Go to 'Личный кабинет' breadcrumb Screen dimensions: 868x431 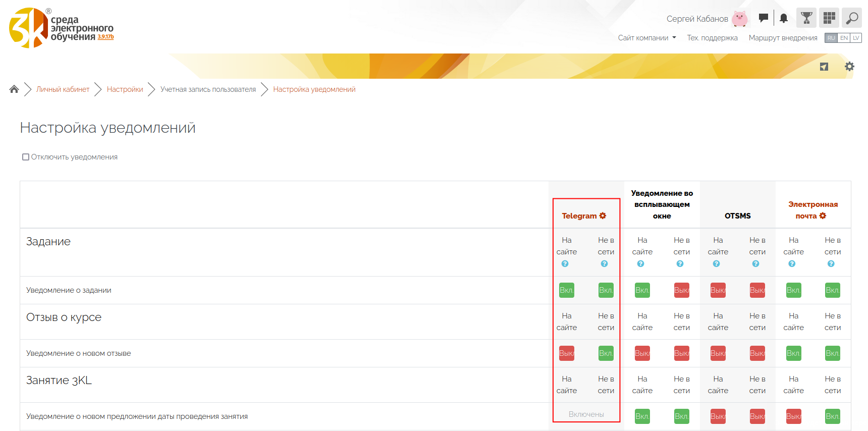63,89
